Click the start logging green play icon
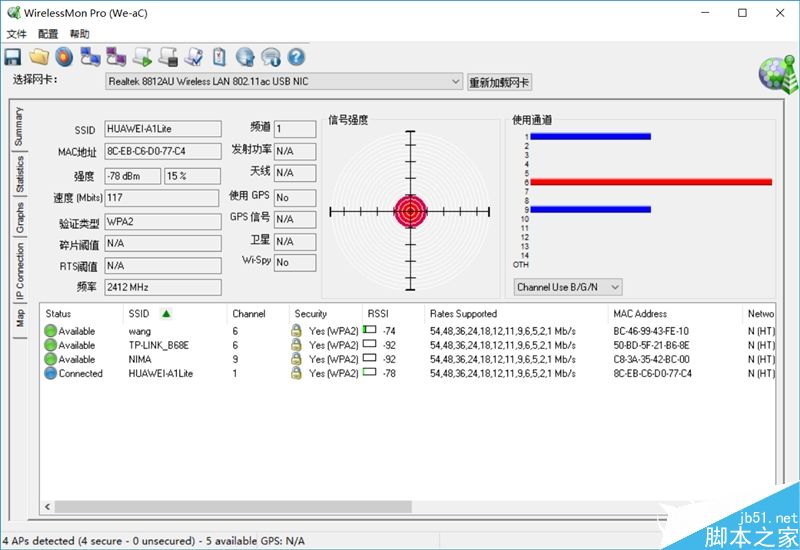Viewport: 800px width, 550px height. pos(142,57)
